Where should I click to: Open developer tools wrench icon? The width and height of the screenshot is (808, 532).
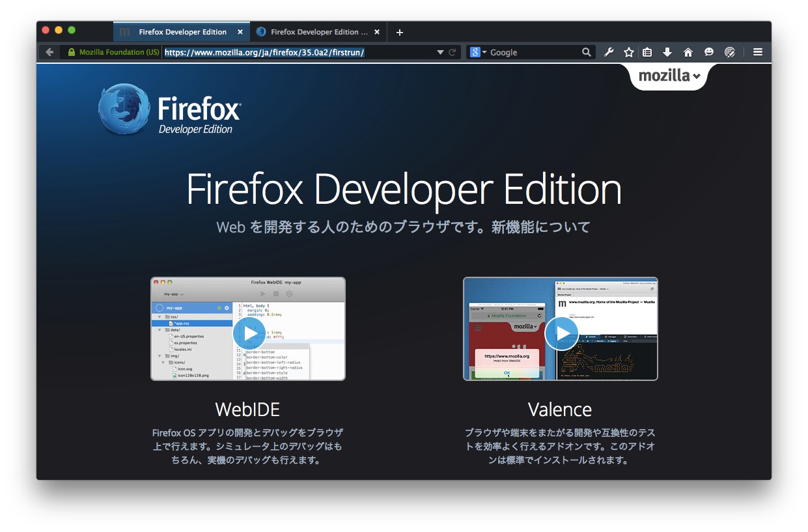tap(609, 52)
